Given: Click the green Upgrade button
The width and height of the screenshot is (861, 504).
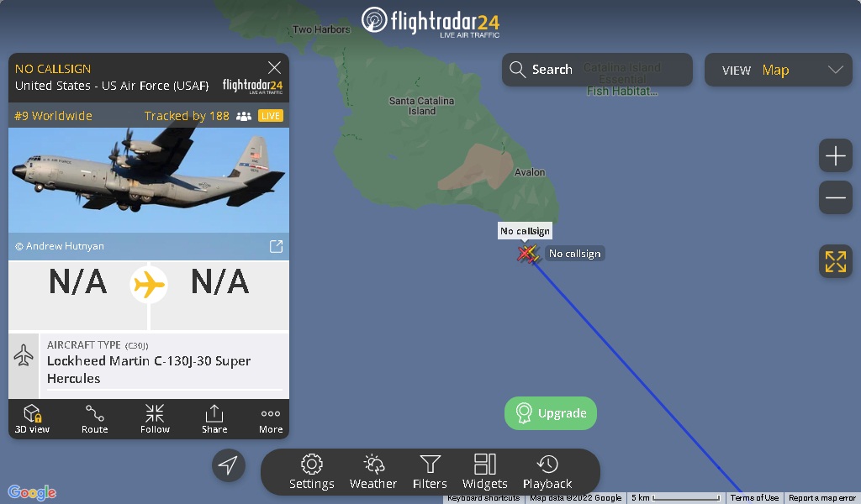Looking at the screenshot, I should (x=550, y=413).
